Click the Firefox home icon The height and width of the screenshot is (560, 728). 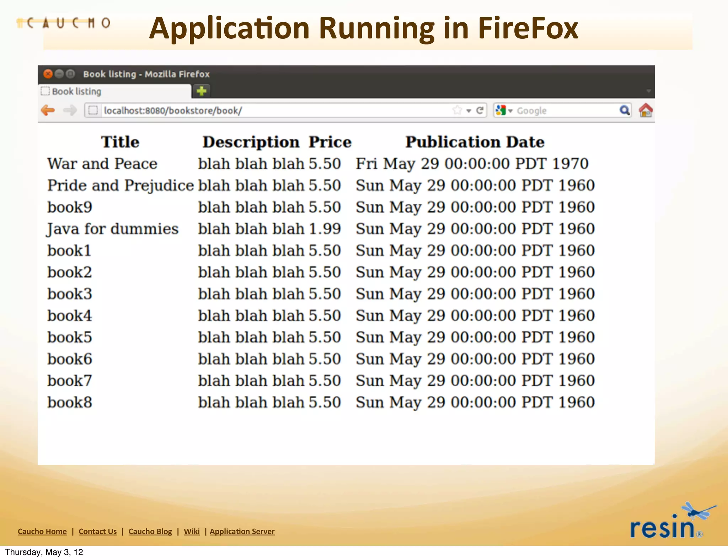[x=646, y=110]
